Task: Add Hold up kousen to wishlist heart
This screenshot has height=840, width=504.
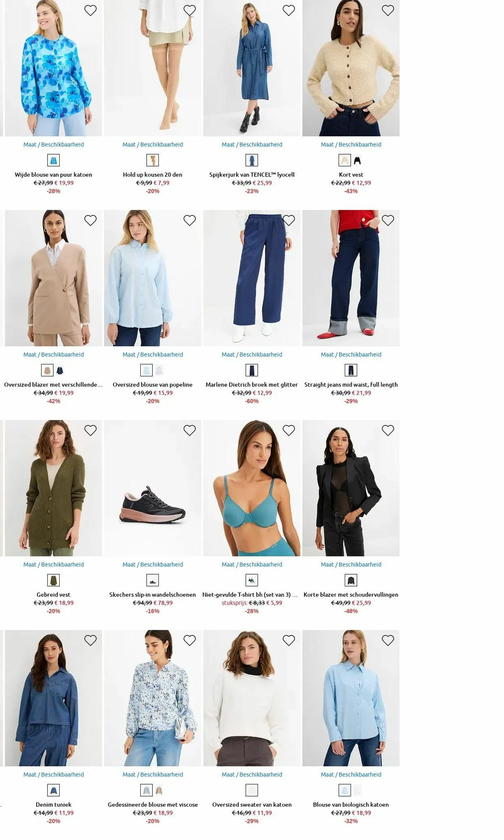Action: [190, 10]
